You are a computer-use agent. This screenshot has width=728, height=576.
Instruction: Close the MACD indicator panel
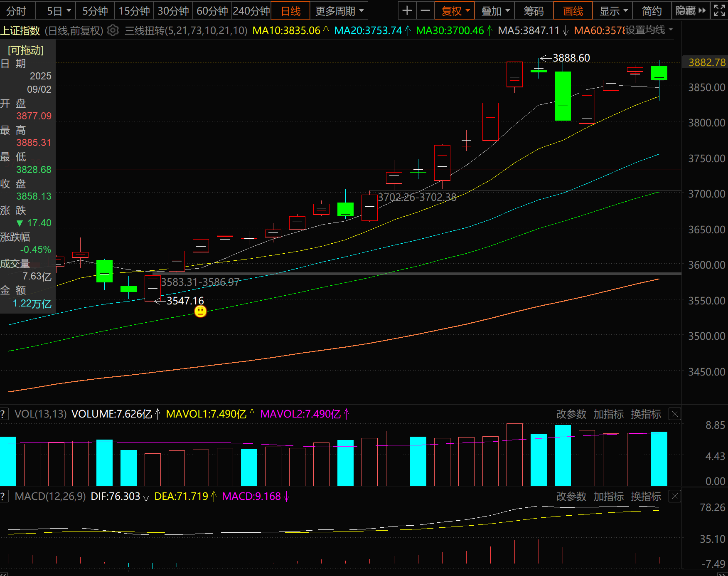point(675,496)
